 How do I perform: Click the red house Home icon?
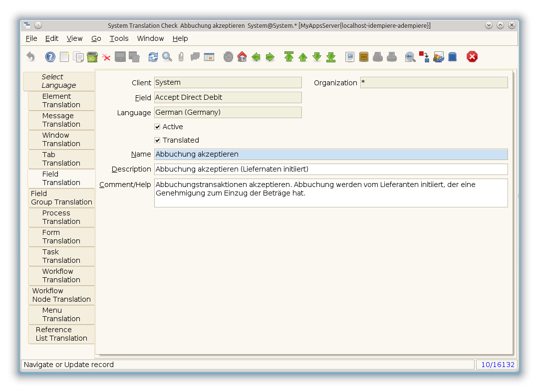[x=242, y=57]
